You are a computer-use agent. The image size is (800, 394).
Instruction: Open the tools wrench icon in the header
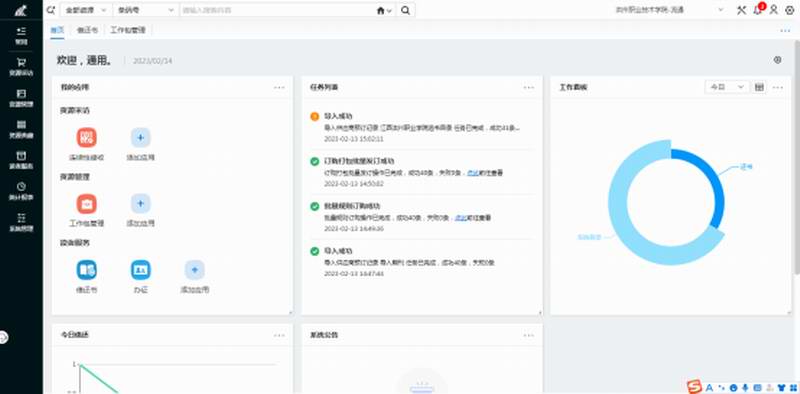pos(741,10)
